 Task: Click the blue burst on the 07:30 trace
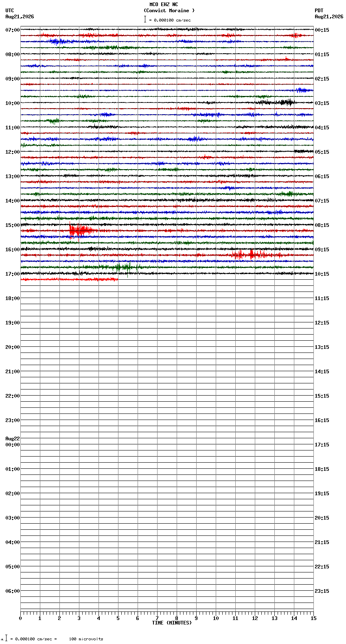[59, 41]
